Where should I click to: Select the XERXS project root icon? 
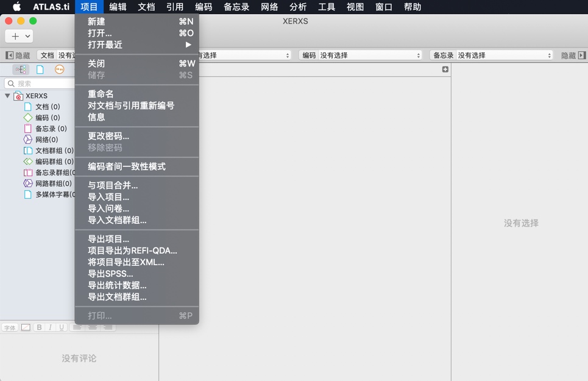tap(18, 96)
